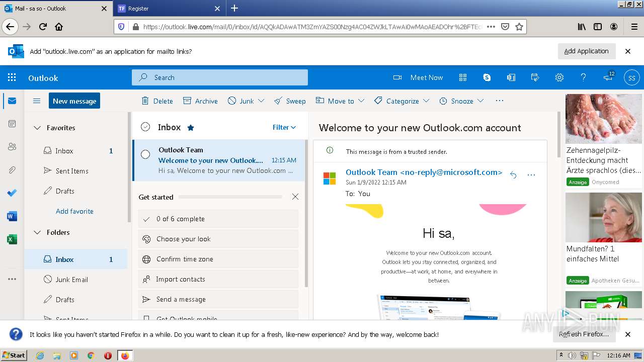Open Calendar icon in left rail
The height and width of the screenshot is (362, 644).
tap(12, 124)
